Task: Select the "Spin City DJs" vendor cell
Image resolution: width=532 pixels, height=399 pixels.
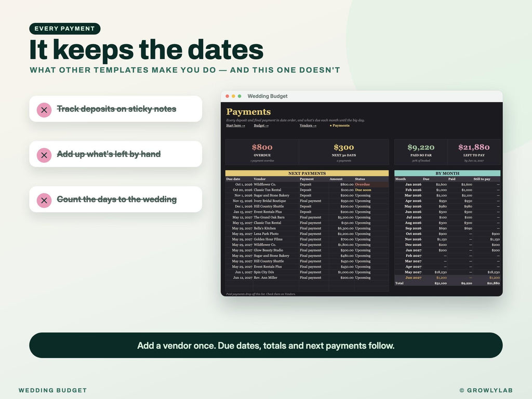Action: tap(263, 272)
